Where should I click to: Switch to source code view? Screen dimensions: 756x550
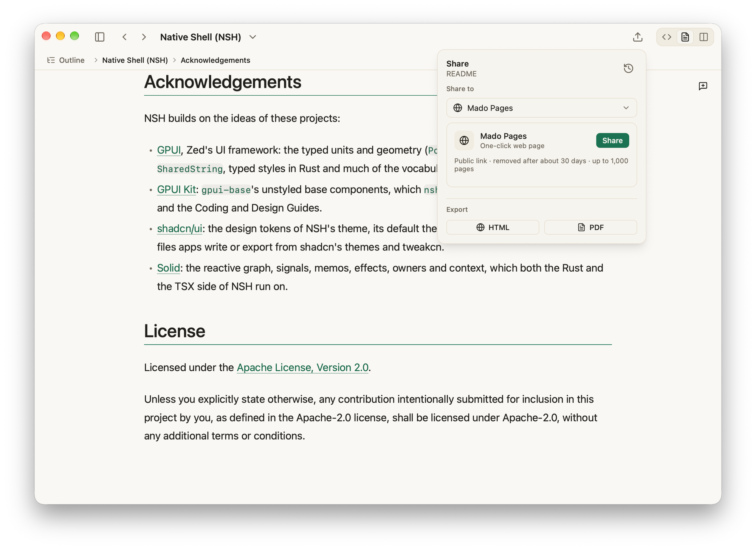pos(667,37)
